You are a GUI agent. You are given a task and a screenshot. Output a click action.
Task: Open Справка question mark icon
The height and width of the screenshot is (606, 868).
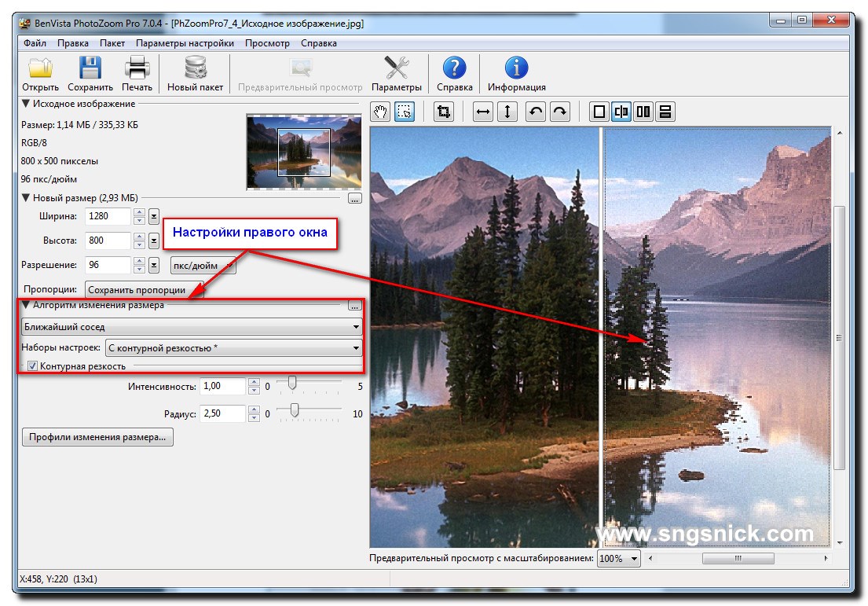point(454,68)
